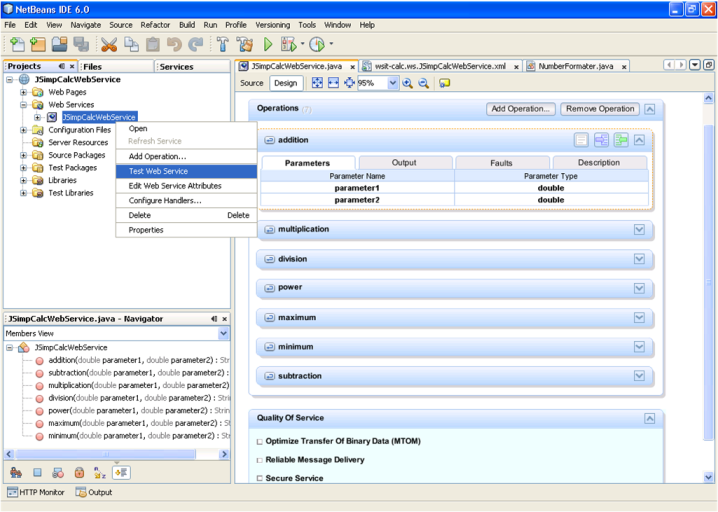Check Reliable Message Delivery option
Viewport: 718px width, 512px height.
click(260, 460)
